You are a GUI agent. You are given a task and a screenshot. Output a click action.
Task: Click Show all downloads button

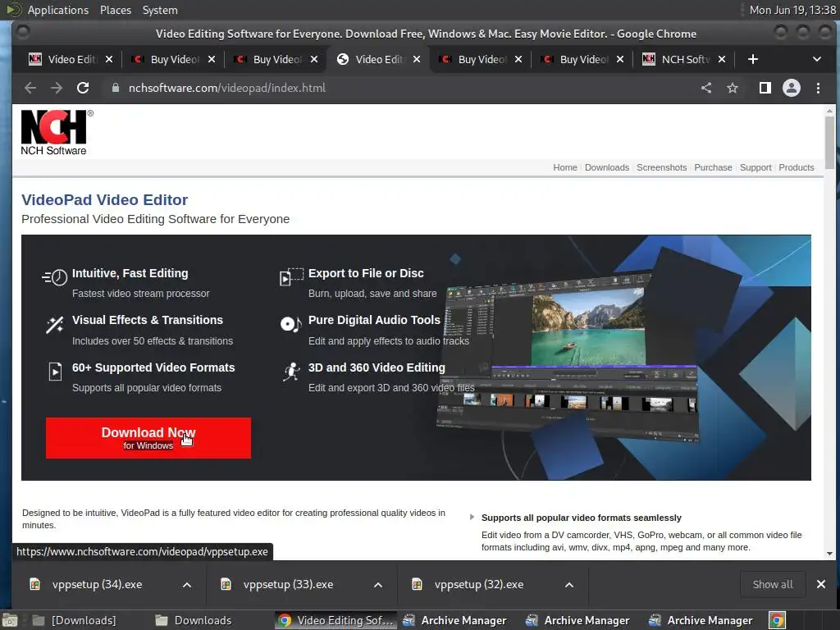pyautogui.click(x=773, y=584)
